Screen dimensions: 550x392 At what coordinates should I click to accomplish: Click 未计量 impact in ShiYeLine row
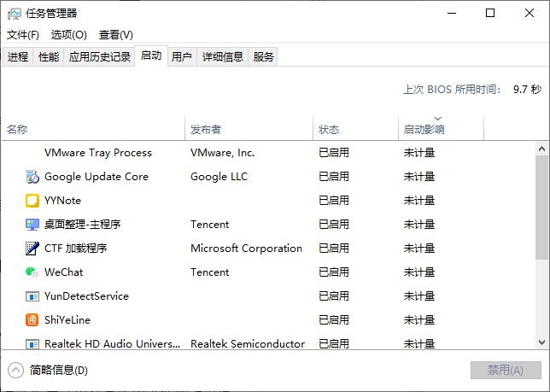point(419,319)
